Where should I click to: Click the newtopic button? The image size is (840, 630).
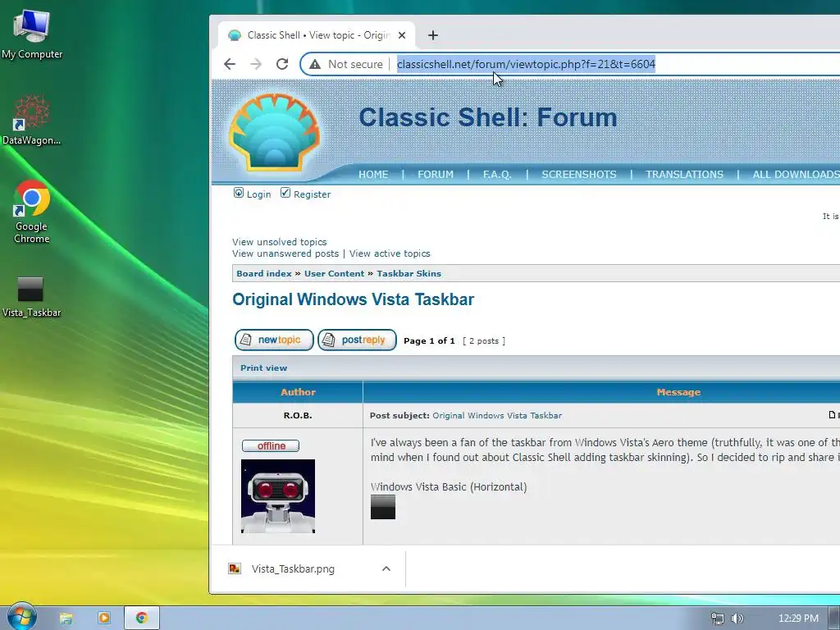274,340
